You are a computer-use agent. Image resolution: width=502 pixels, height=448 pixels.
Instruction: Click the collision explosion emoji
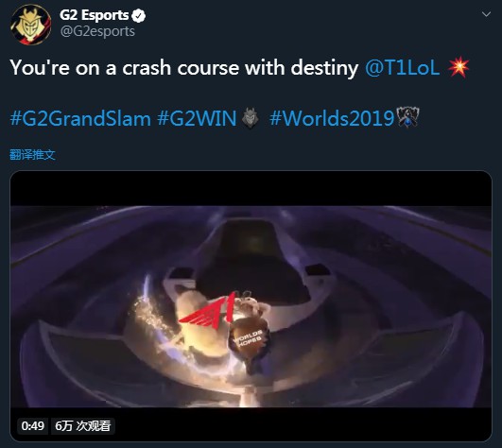[x=459, y=67]
